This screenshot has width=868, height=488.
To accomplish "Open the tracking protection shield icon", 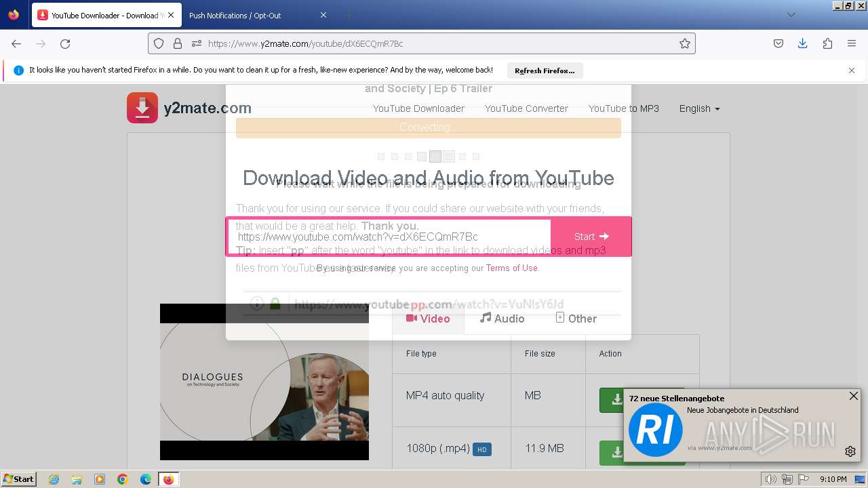I will (x=159, y=43).
